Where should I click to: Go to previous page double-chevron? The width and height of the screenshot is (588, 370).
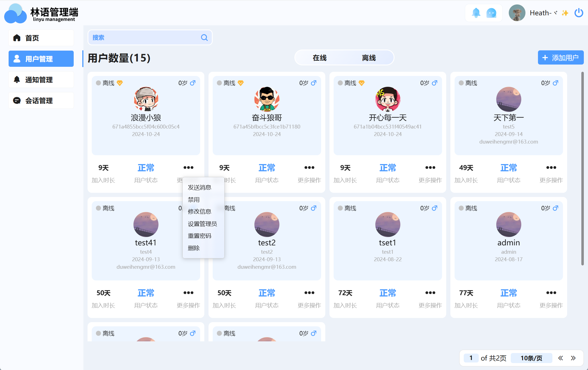pyautogui.click(x=560, y=358)
